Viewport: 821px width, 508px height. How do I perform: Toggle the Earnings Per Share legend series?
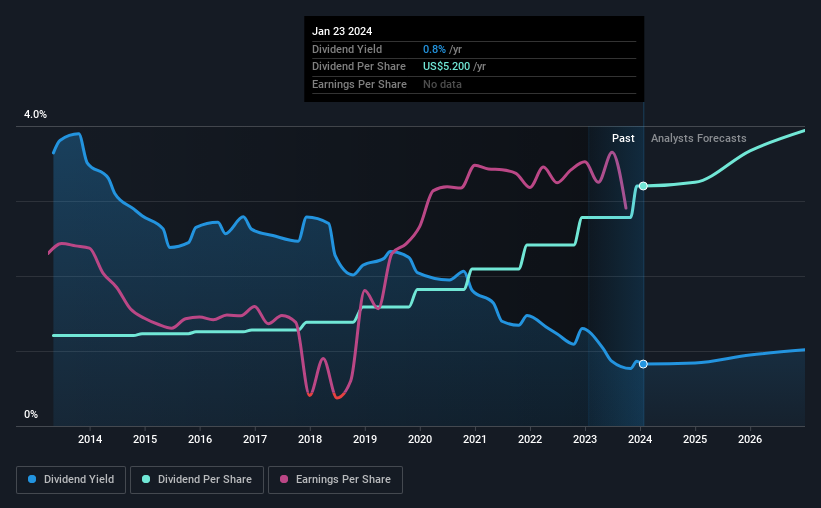335,480
